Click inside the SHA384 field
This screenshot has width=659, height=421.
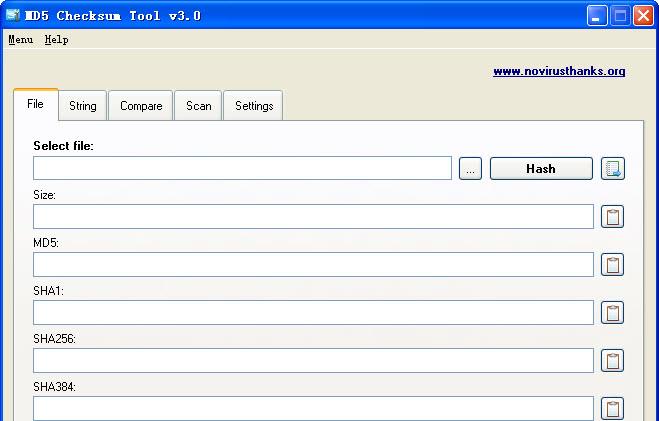point(314,408)
